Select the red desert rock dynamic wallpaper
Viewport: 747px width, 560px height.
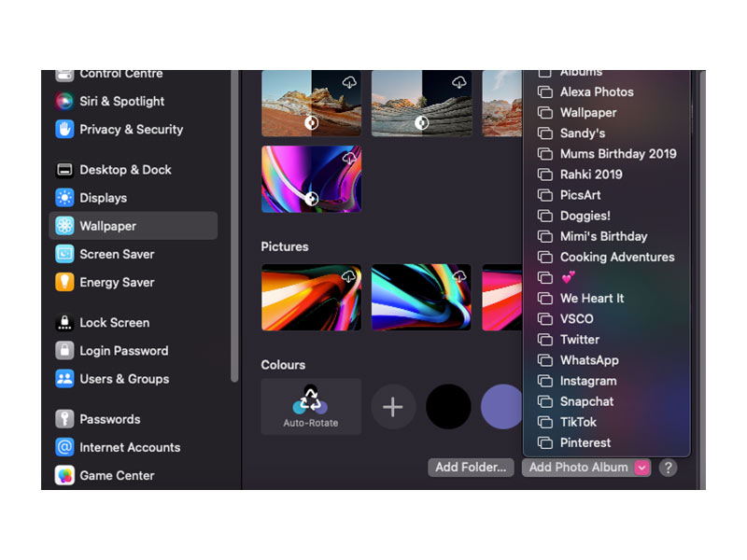311,104
